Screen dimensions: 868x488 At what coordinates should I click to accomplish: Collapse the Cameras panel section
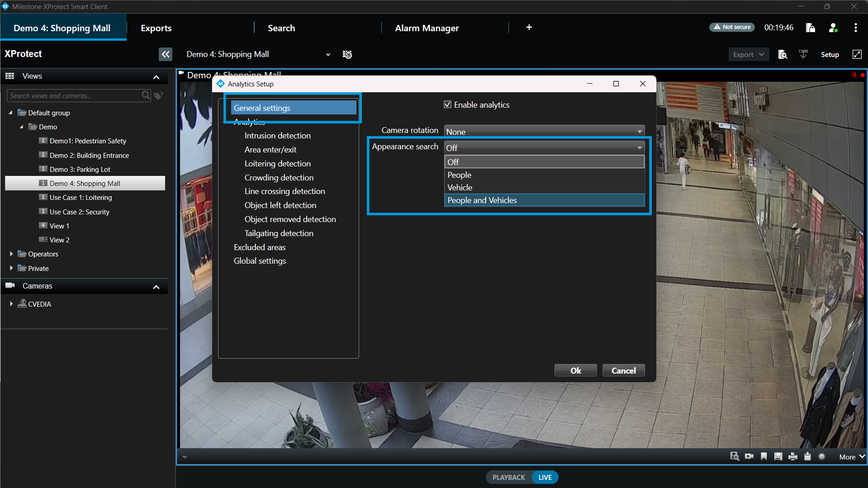(x=157, y=287)
